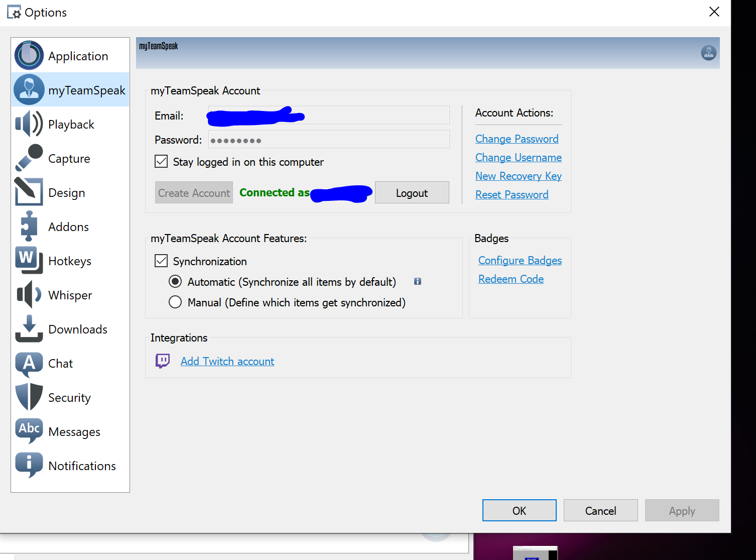
Task: Click the 'myTeamSpeak Account Features:' heading
Action: pos(229,239)
